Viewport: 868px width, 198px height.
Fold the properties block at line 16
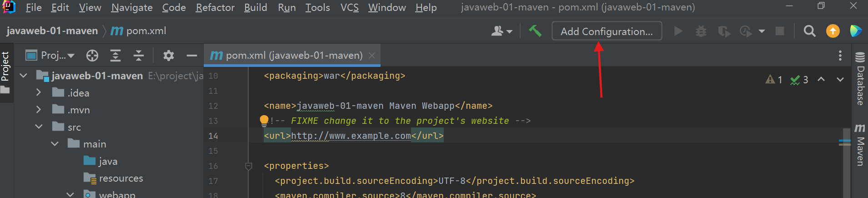pyautogui.click(x=249, y=166)
